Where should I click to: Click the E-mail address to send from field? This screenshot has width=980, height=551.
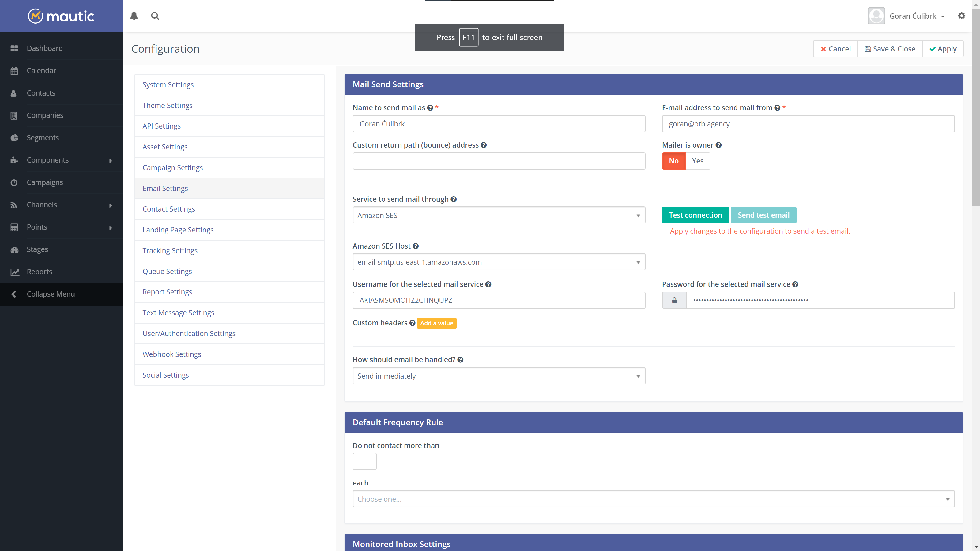tap(808, 124)
